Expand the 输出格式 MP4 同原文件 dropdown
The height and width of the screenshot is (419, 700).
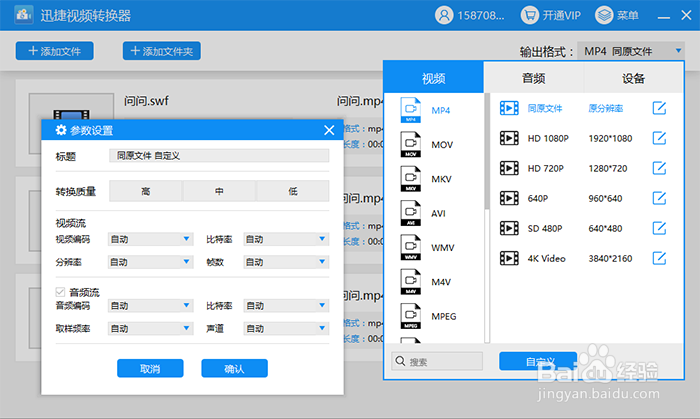(631, 51)
